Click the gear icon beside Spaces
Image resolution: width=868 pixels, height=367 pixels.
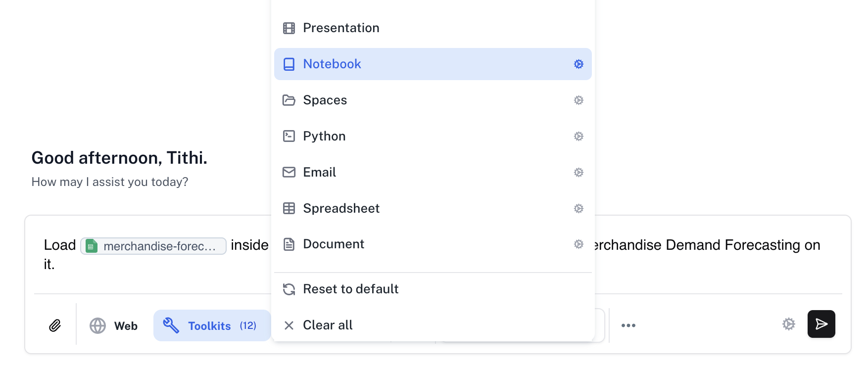pos(579,100)
